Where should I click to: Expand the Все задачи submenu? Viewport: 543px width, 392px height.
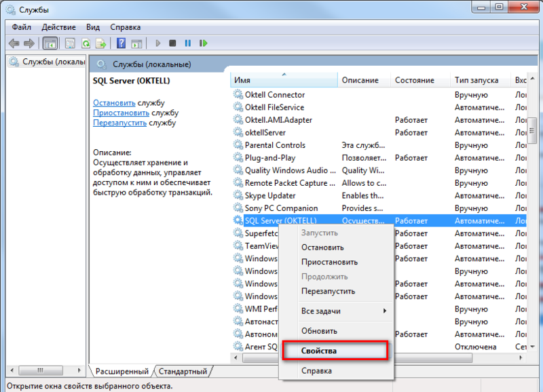(x=336, y=311)
